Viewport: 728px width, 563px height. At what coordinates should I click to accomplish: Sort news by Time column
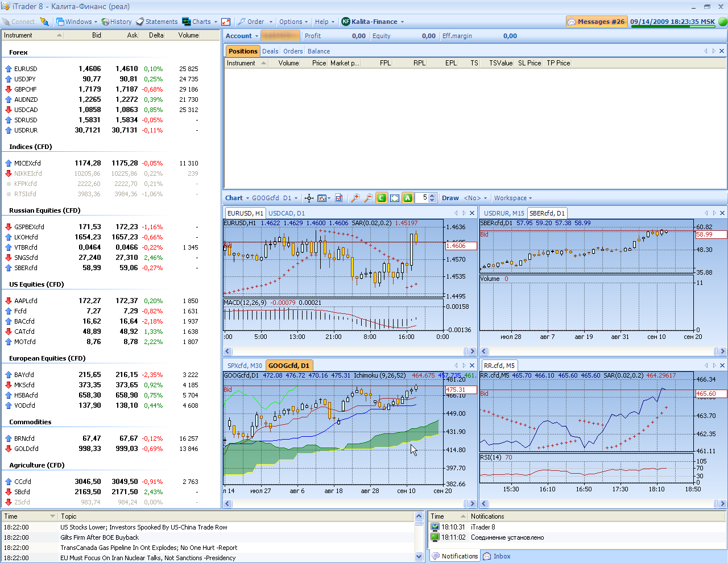point(30,516)
